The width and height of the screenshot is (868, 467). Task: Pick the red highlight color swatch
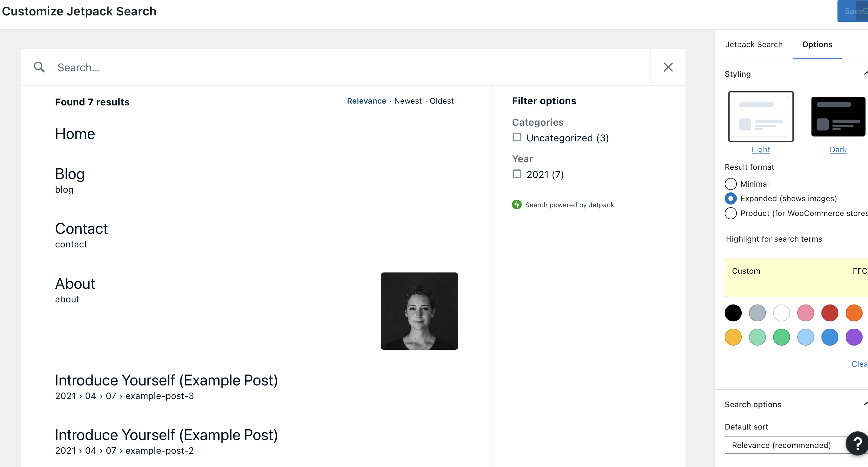(x=829, y=313)
